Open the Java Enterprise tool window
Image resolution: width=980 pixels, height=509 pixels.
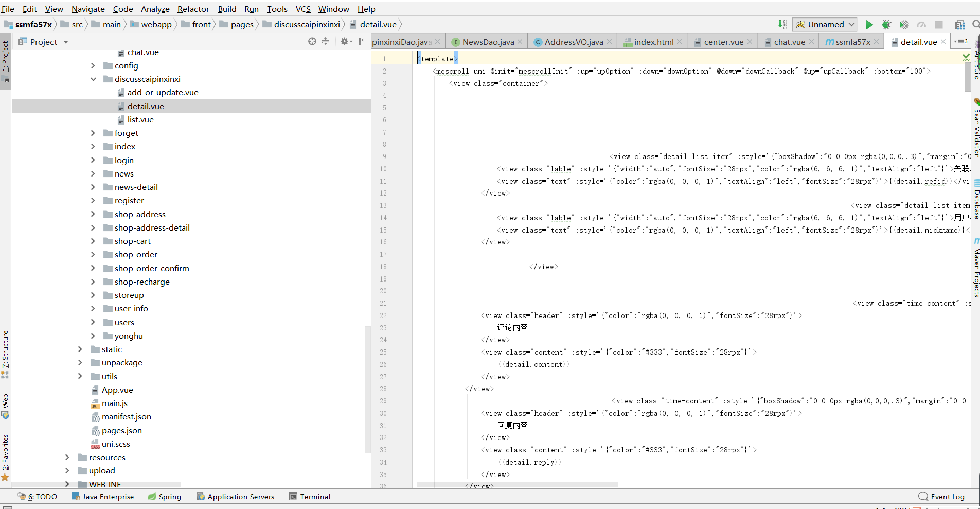(x=103, y=497)
